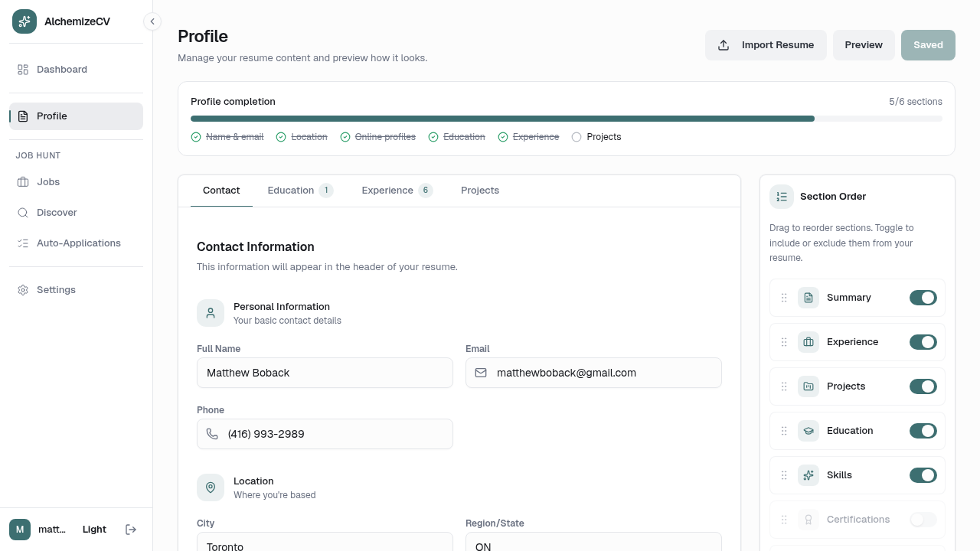Select the Jobs briefcase icon in sidebar

(23, 181)
